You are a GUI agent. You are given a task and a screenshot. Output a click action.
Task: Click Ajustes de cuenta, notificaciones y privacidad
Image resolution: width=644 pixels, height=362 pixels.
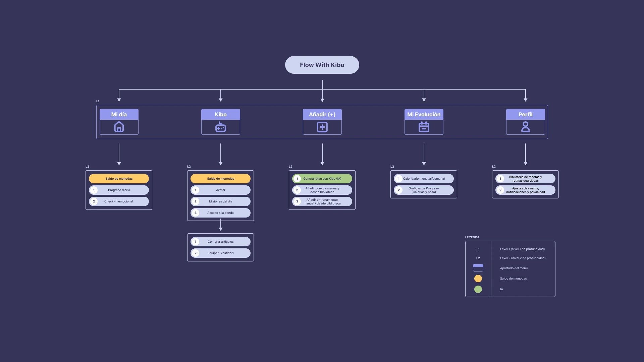click(x=526, y=190)
